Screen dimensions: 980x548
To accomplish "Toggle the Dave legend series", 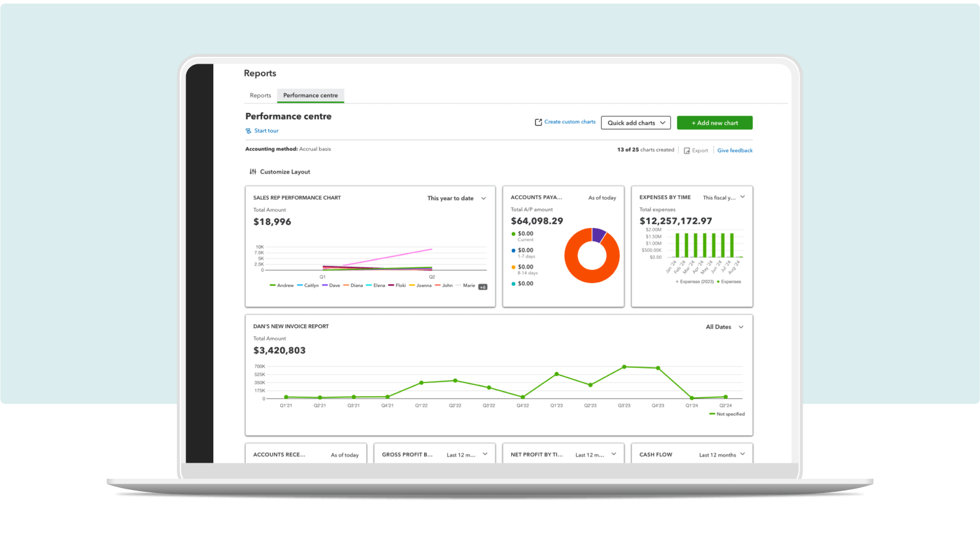I will [x=331, y=285].
